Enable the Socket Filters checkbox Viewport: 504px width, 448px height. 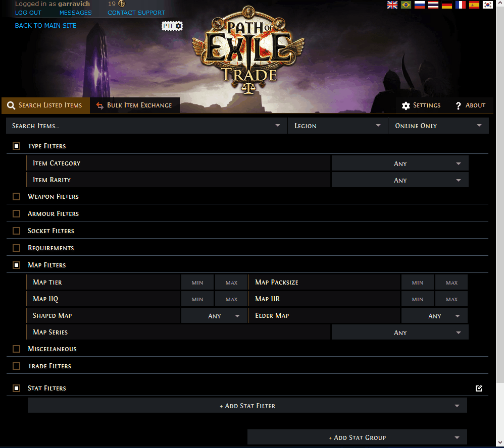point(16,231)
